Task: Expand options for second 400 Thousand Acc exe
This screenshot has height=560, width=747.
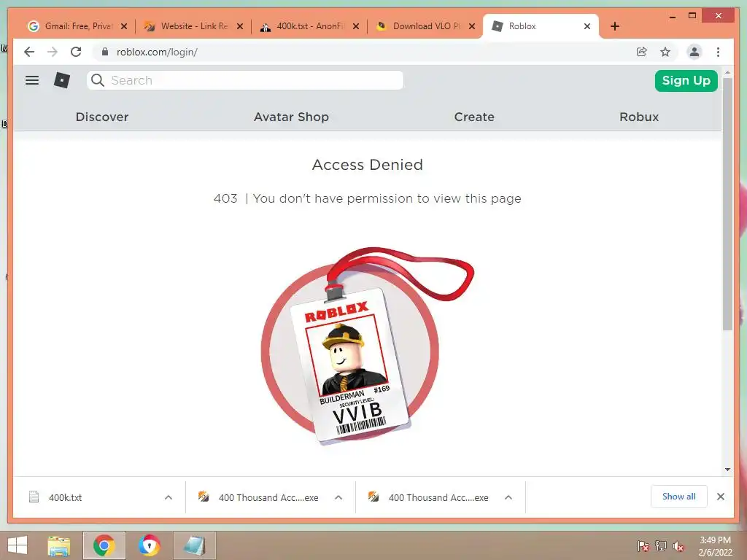Action: [508, 497]
